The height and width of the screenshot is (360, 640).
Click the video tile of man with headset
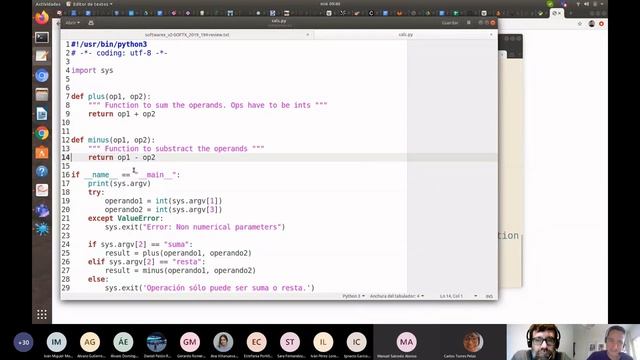click(x=540, y=342)
